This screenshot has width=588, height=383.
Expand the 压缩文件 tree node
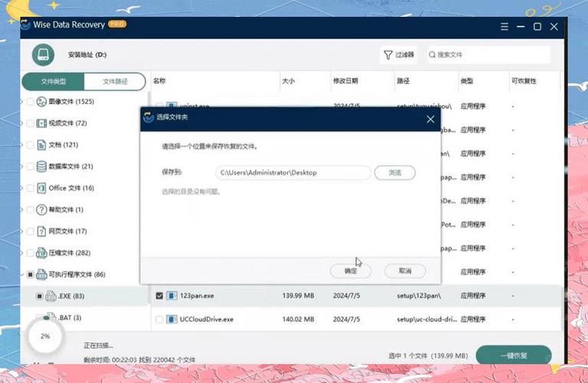(21, 254)
